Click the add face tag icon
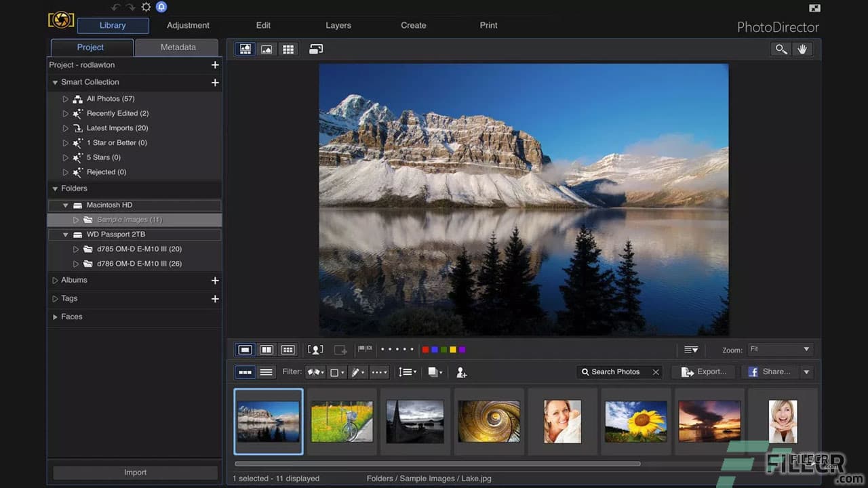This screenshot has height=488, width=868. [x=462, y=372]
